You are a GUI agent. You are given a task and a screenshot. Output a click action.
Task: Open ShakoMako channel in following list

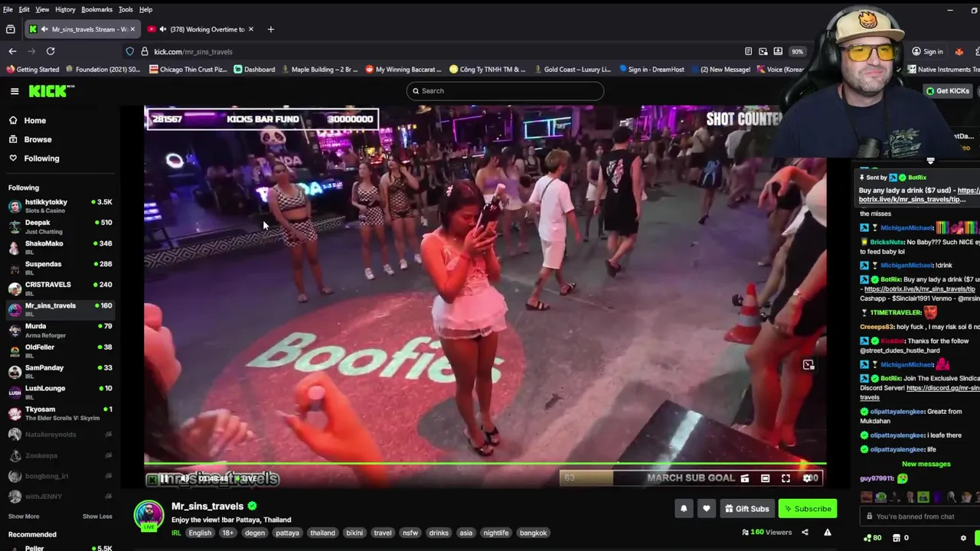click(60, 247)
